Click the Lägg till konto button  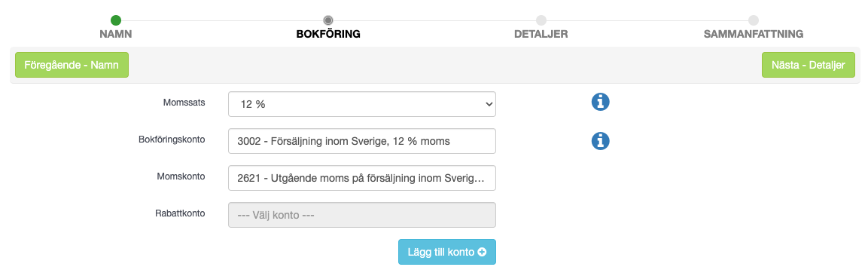click(447, 252)
